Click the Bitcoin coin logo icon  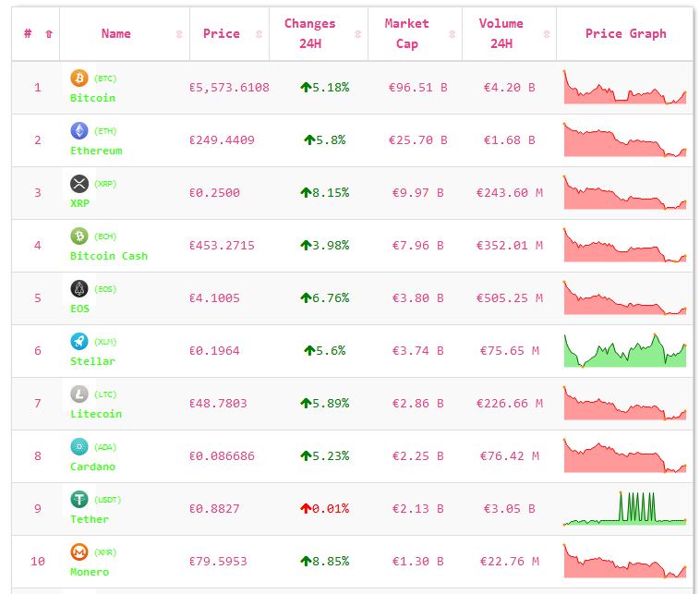tap(79, 79)
